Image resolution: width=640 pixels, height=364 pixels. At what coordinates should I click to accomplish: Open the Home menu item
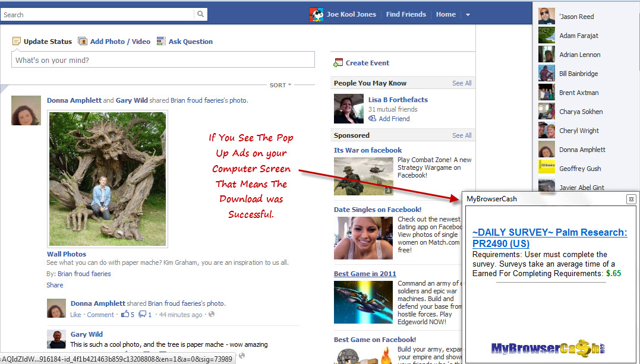(x=446, y=14)
